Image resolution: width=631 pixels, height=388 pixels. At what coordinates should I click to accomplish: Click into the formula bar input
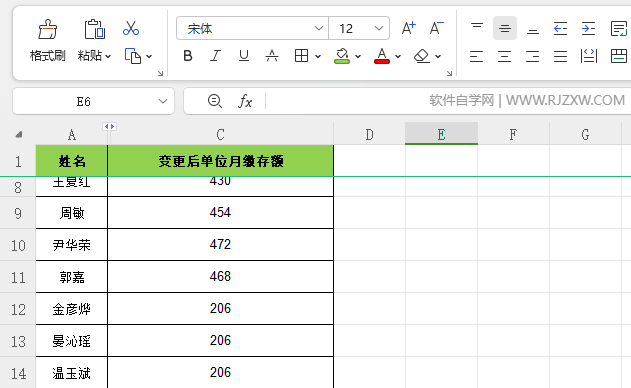click(447, 101)
